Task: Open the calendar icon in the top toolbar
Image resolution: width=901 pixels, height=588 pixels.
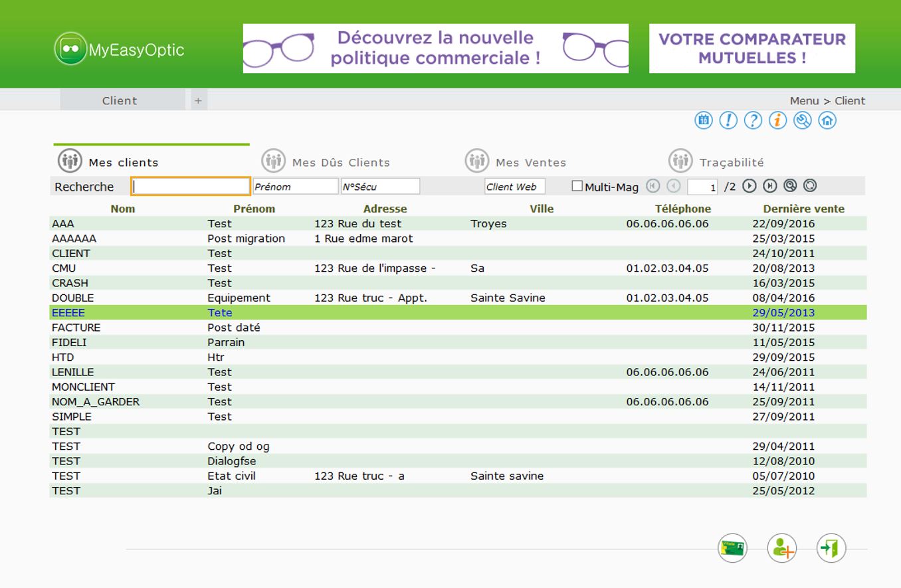Action: (x=704, y=120)
